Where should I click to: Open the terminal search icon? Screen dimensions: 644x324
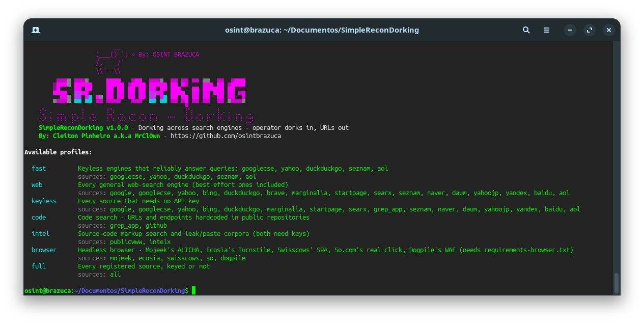(526, 30)
